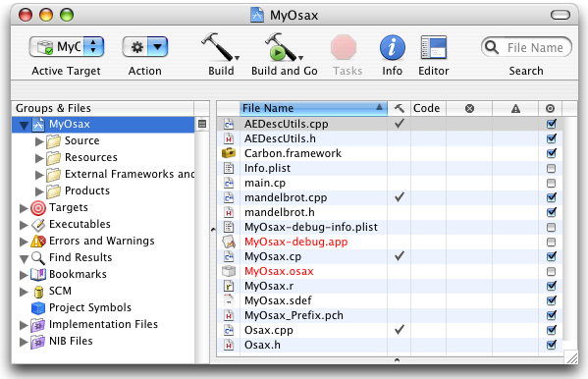Click the Implementation Files smart group icon
The image size is (588, 379).
pos(38,325)
